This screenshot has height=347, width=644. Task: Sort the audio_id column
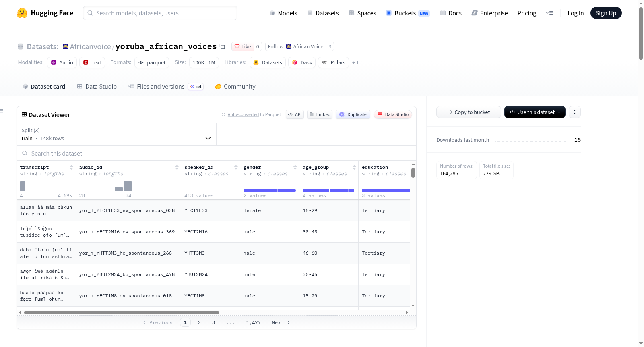point(177,167)
